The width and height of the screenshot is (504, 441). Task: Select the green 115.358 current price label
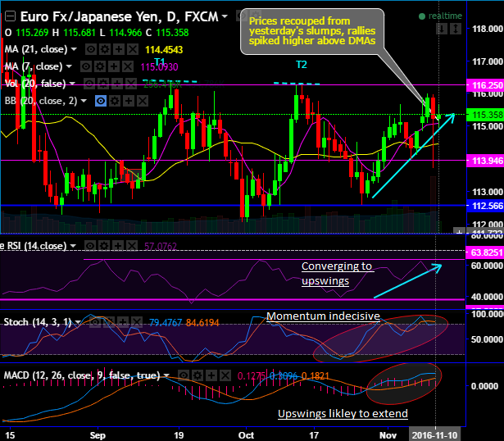pyautogui.click(x=485, y=115)
